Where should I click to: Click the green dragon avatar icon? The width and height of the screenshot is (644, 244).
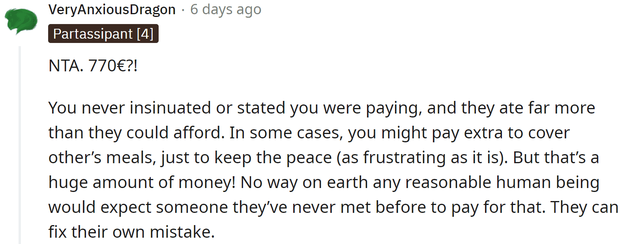click(21, 20)
